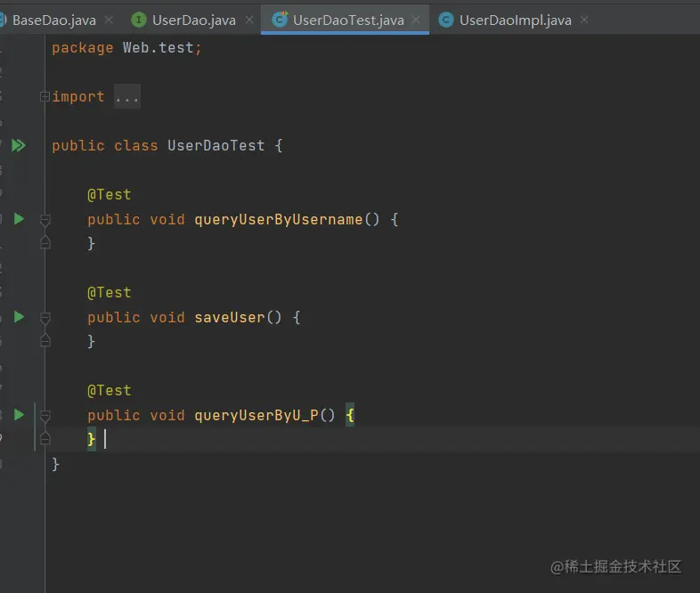
Task: Expand the collapsed import block
Action: coord(45,96)
